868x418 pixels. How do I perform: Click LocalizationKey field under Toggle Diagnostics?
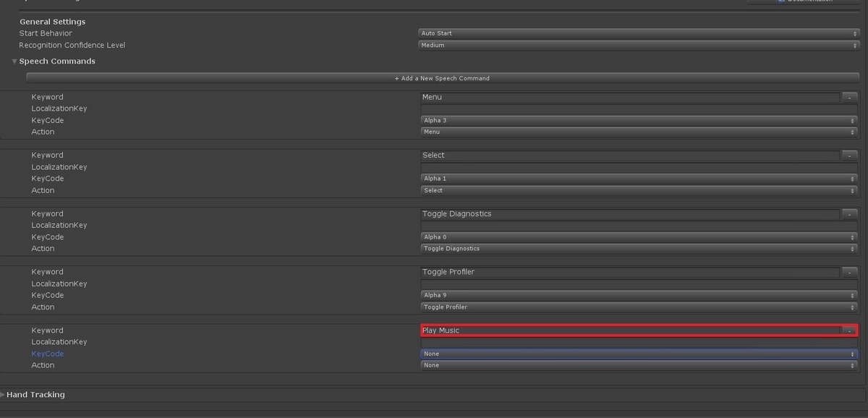639,225
